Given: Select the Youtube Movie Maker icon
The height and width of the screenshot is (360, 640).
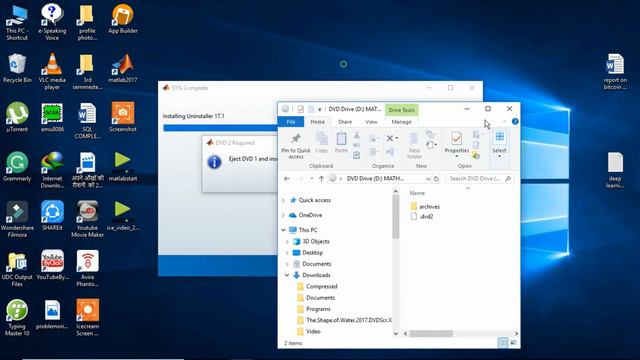Looking at the screenshot, I should pos(87,220).
